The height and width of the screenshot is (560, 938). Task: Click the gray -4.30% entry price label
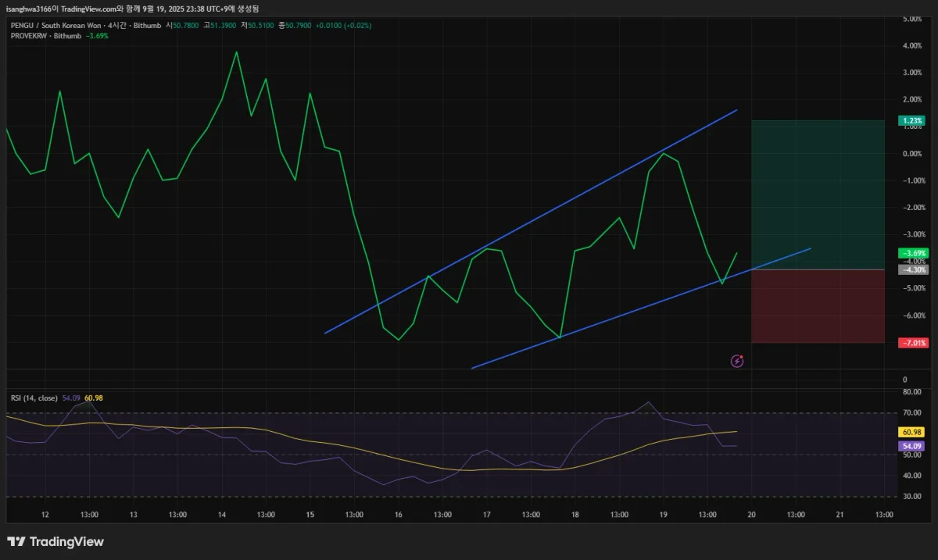pos(912,269)
